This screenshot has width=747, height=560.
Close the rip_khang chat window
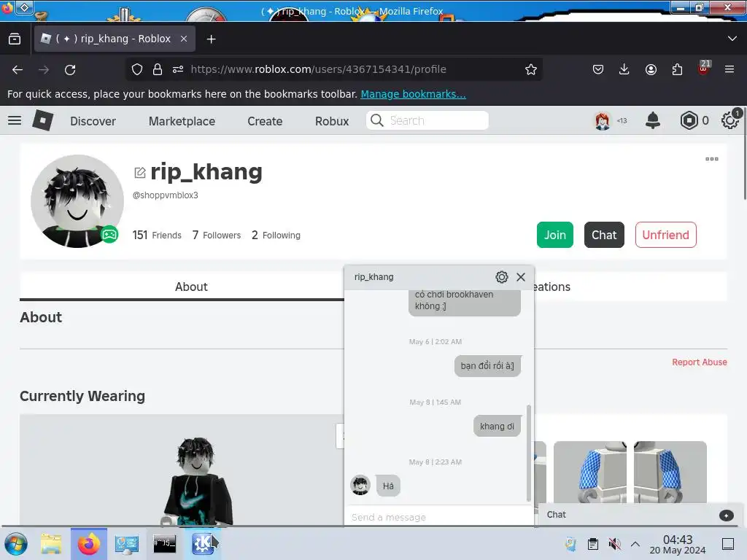(x=521, y=277)
